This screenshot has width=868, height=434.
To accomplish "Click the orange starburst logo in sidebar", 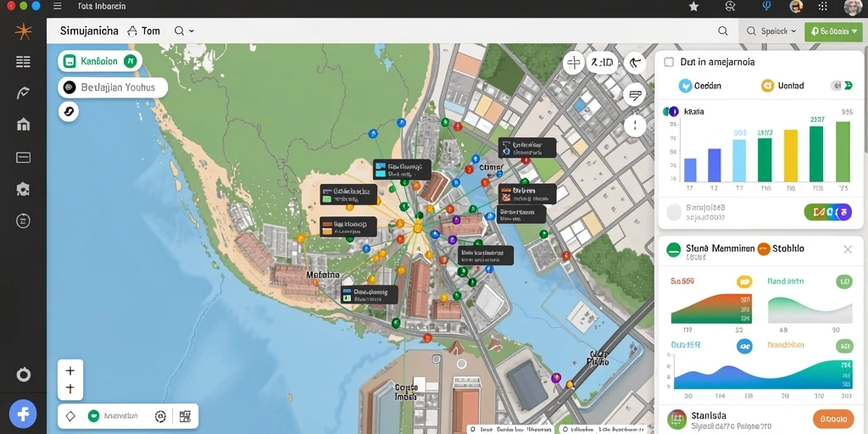I will [x=23, y=31].
